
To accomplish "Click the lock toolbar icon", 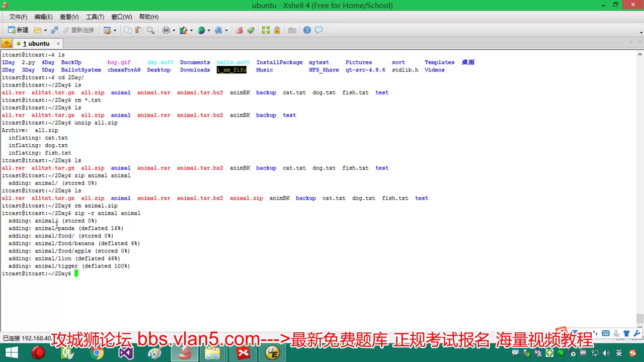I will 276,30.
